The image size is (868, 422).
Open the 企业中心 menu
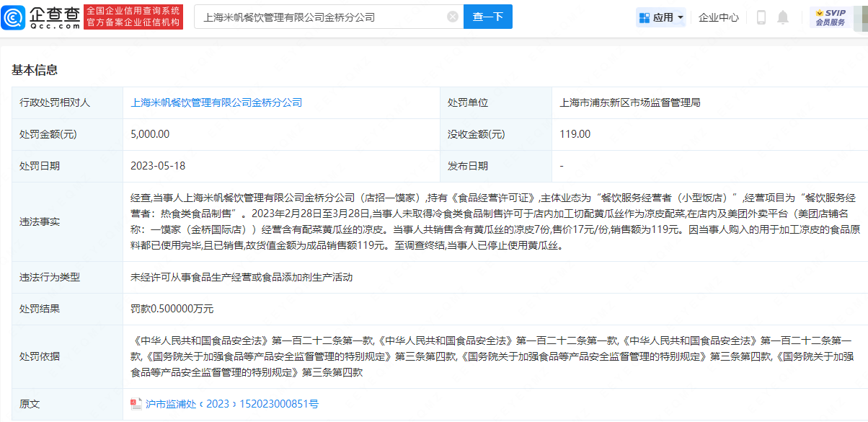coord(718,17)
